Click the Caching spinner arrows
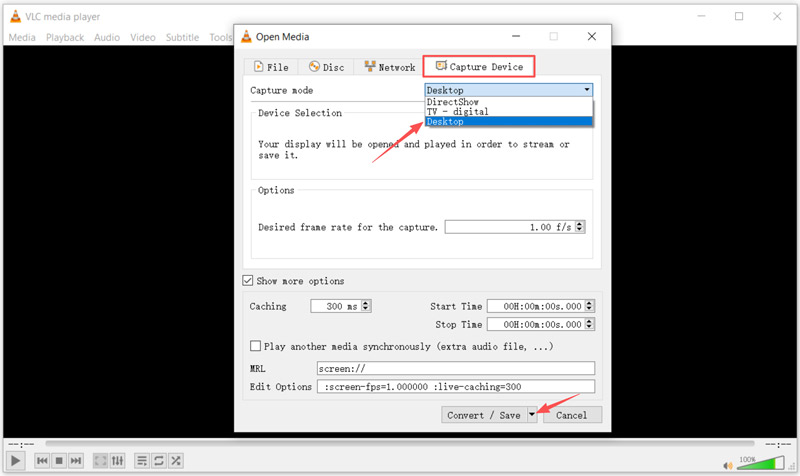 point(366,306)
